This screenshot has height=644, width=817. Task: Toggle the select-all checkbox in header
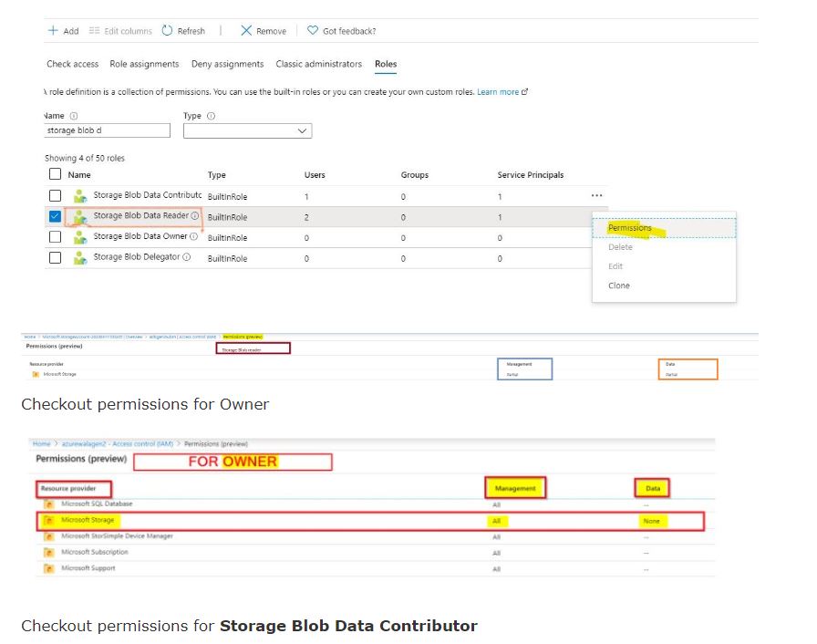coord(56,174)
